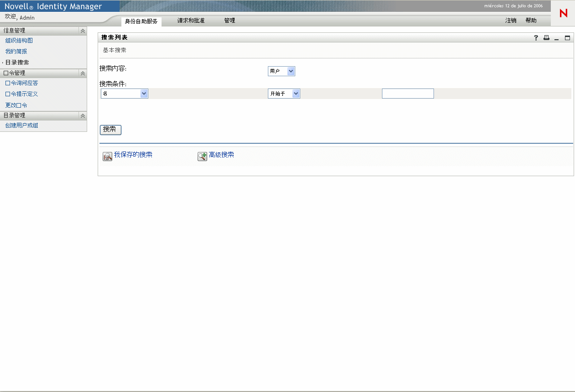Switch to the 管理 tab

(230, 20)
